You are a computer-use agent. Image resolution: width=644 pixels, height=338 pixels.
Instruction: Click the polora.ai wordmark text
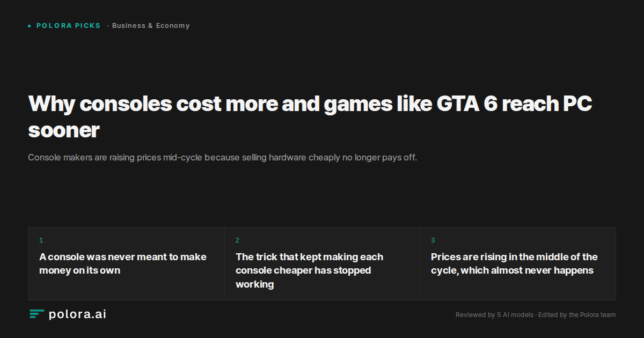coord(77,314)
